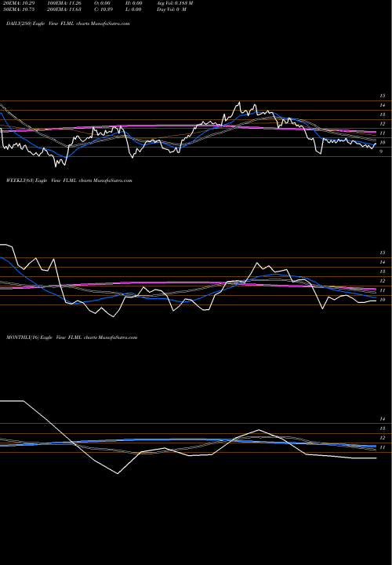Click price level 15 on weekly chart axis
The width and height of the screenshot is (392, 565).
tap(383, 253)
